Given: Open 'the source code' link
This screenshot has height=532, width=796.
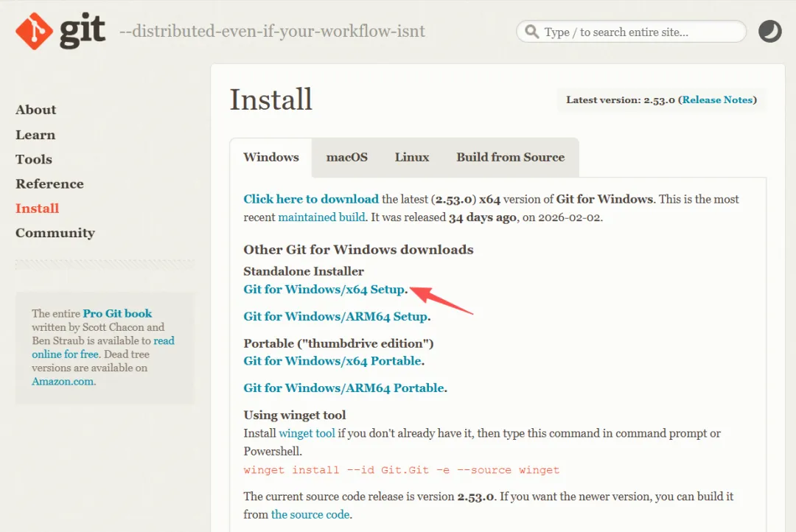Looking at the screenshot, I should click(x=310, y=515).
